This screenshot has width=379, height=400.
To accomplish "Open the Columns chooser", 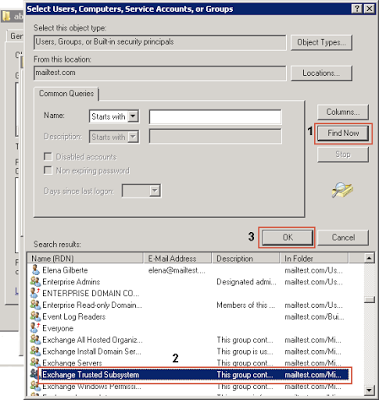I will coord(343,112).
